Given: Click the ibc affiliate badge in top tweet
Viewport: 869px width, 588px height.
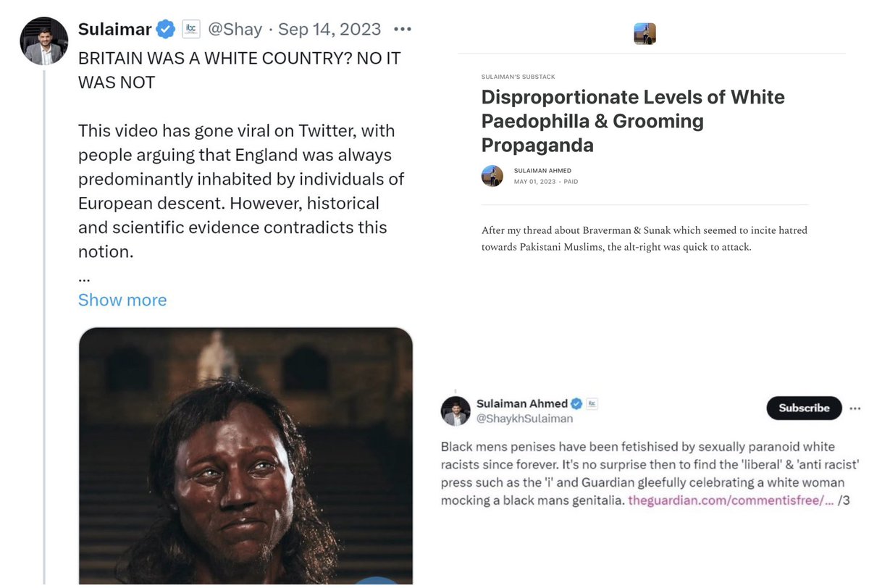Looking at the screenshot, I should [x=190, y=29].
